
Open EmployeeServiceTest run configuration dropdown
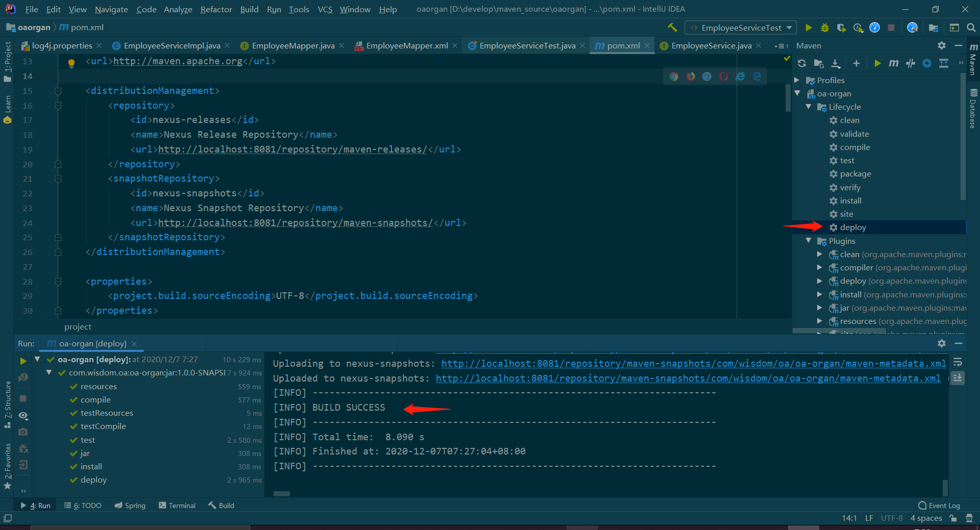coord(741,28)
